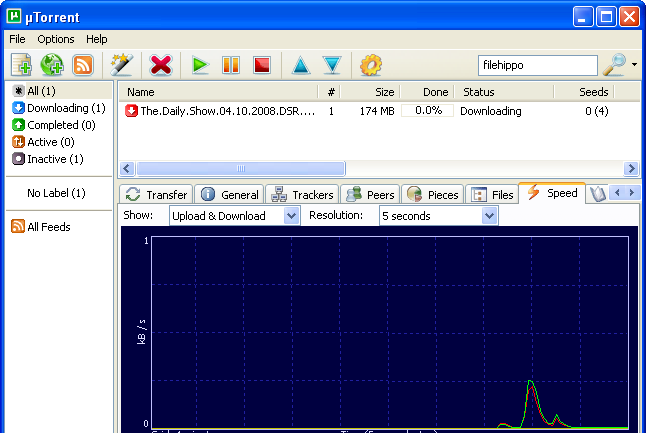Click the horizontal scrollbar thumb in torrent list

tap(241, 168)
